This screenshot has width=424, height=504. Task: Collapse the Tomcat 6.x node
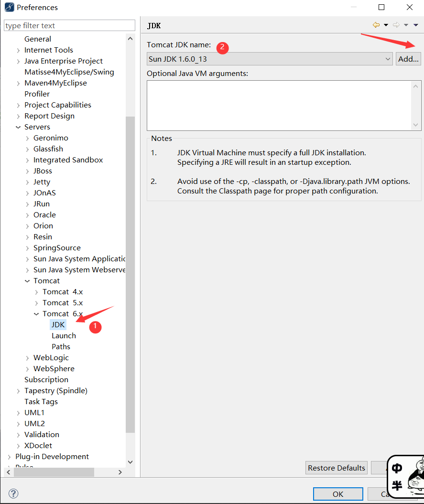(x=36, y=314)
